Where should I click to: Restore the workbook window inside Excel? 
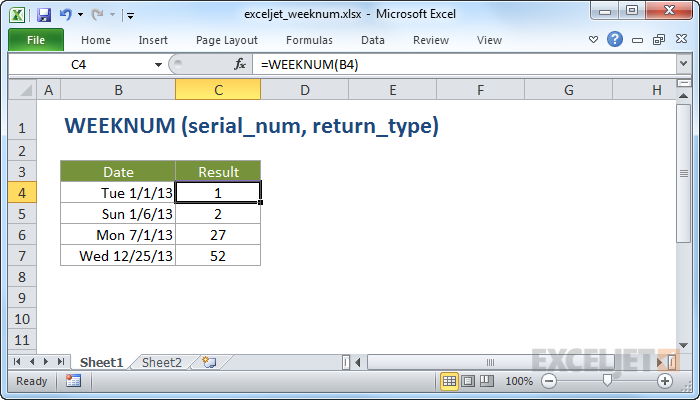coord(659,40)
